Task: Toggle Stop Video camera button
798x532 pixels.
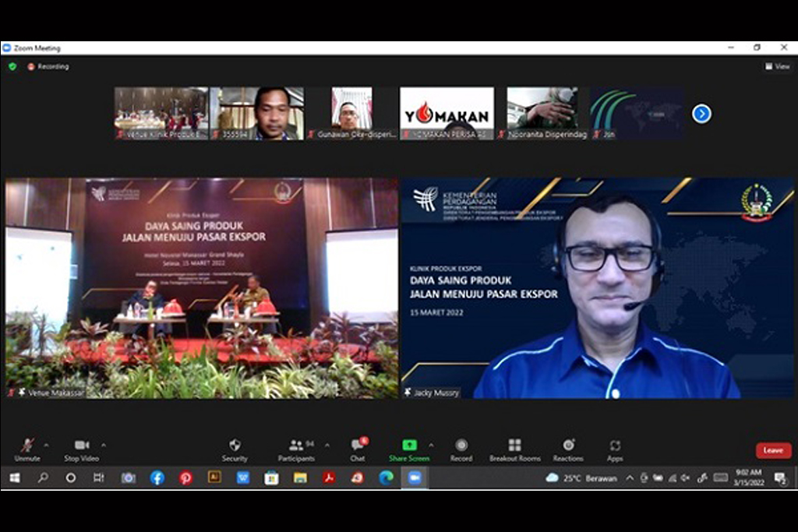Action: click(x=82, y=446)
